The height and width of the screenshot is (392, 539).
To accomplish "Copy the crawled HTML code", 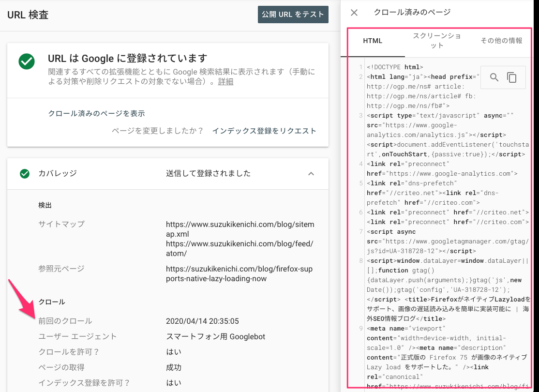I will (x=512, y=77).
